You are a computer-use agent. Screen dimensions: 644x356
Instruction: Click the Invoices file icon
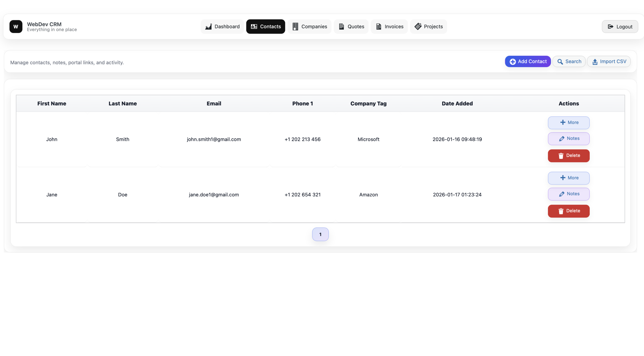[378, 26]
